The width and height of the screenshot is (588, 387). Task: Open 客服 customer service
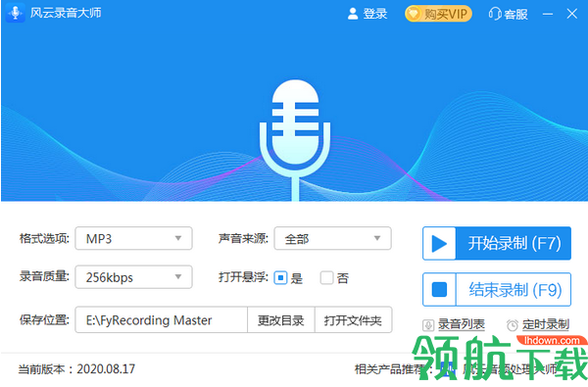point(508,14)
